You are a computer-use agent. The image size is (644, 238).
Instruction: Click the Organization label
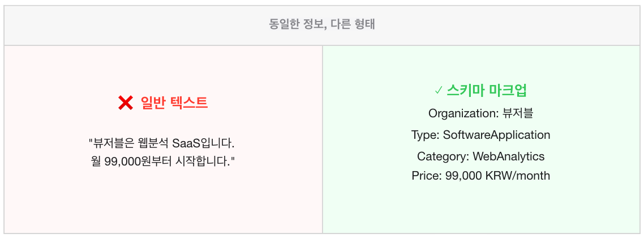pos(462,113)
